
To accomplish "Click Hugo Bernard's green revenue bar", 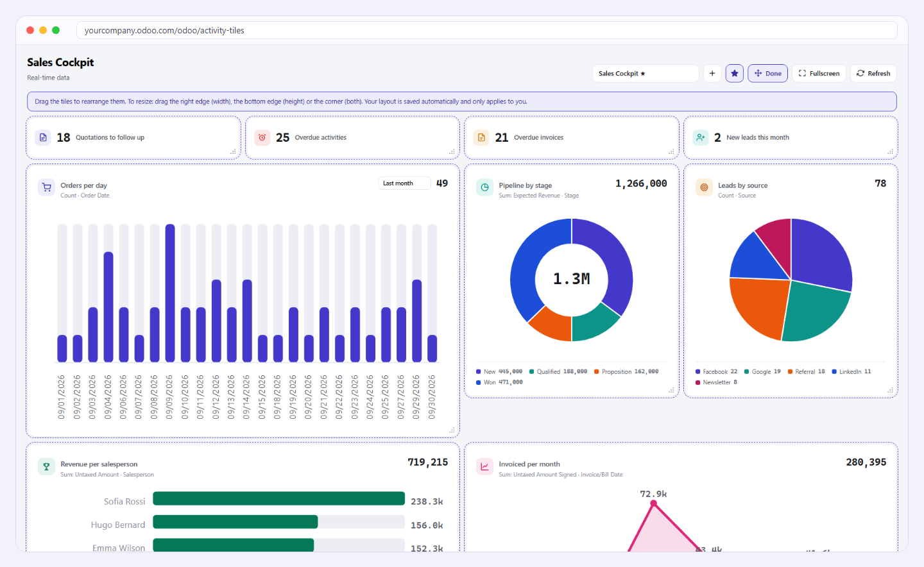I will (x=235, y=522).
